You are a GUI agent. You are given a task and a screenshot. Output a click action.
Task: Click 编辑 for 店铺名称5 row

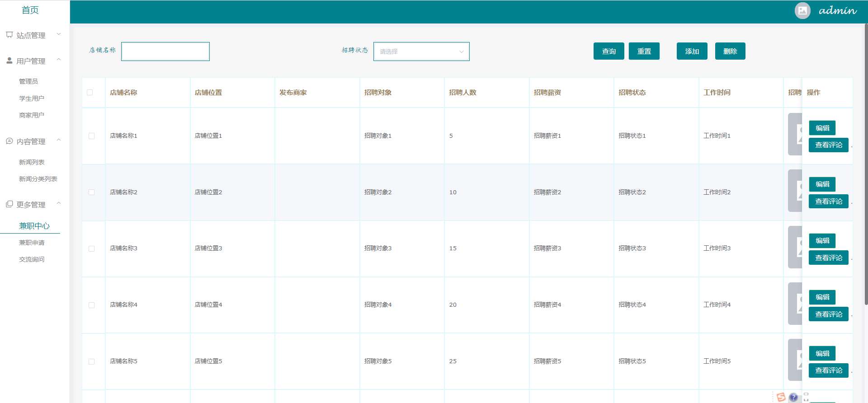coord(822,353)
